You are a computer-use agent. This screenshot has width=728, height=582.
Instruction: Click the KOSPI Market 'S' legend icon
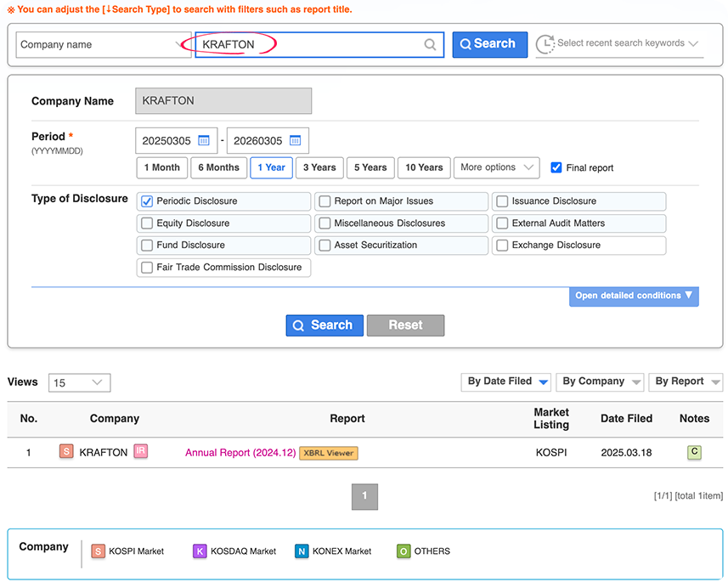pyautogui.click(x=98, y=551)
